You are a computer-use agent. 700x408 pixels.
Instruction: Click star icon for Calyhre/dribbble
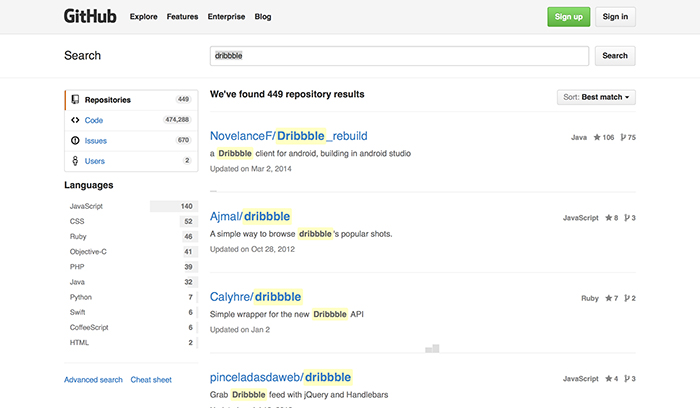point(608,298)
